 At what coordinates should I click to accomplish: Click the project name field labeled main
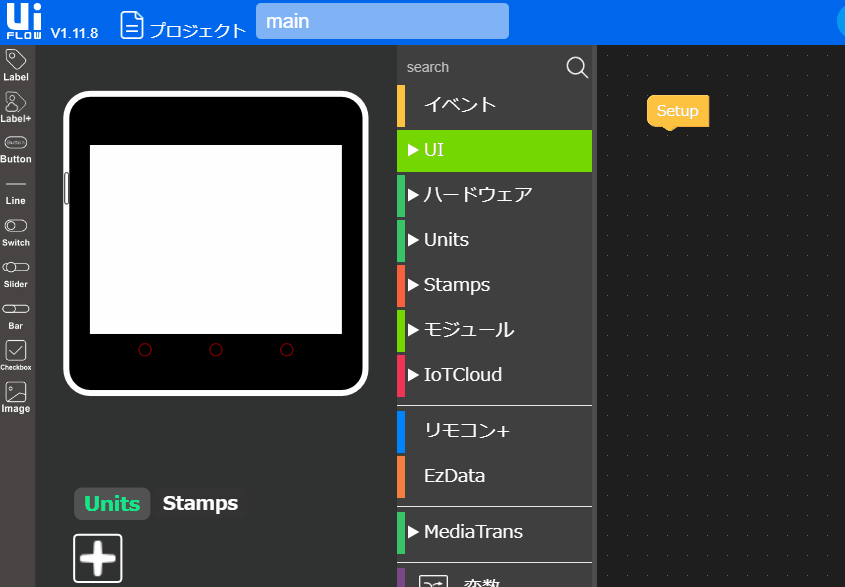(382, 20)
